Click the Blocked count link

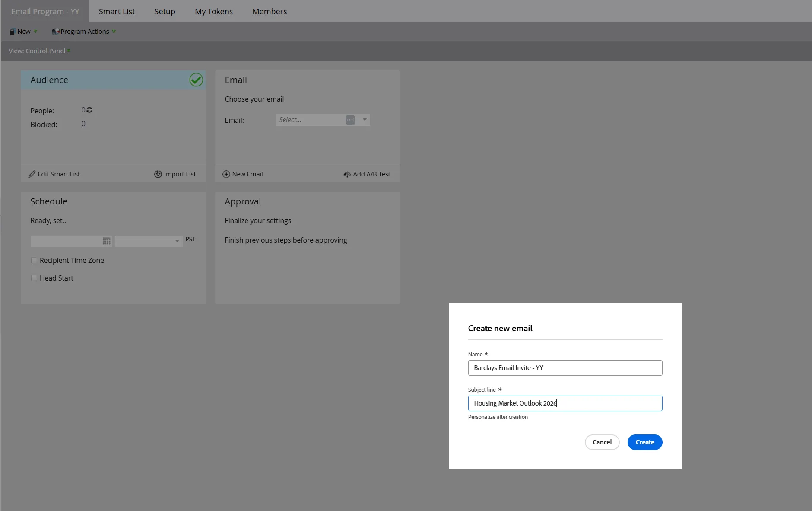pyautogui.click(x=83, y=124)
